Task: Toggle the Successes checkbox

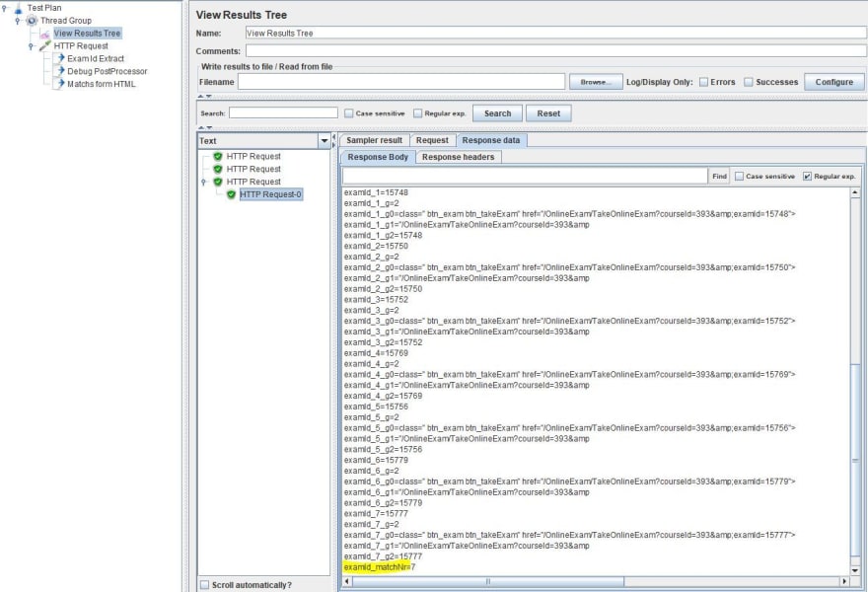Action: 749,82
